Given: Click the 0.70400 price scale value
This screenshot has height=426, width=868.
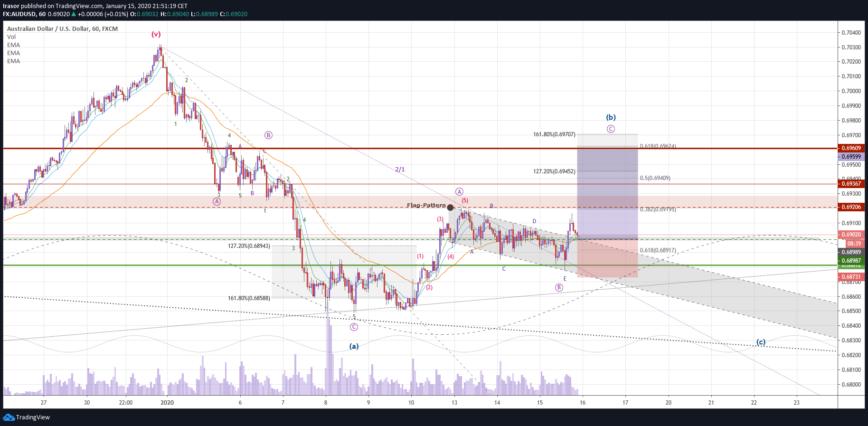Looking at the screenshot, I should [851, 33].
